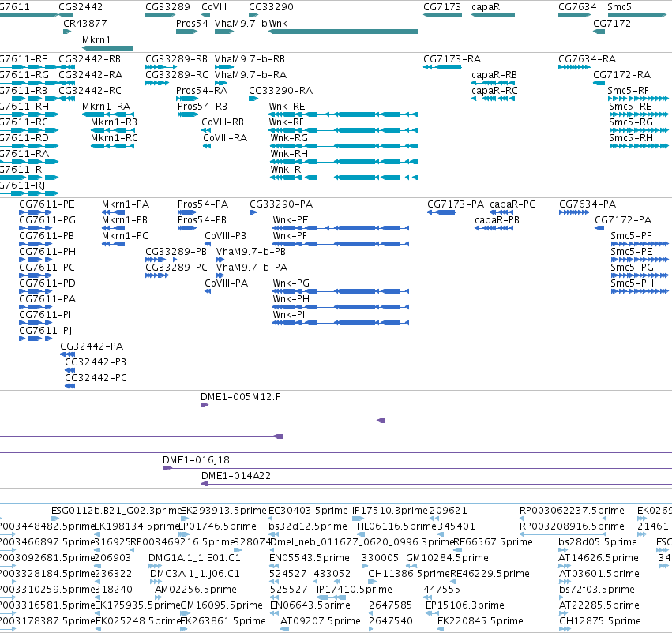Click transcript Wnk-RH

(289, 154)
